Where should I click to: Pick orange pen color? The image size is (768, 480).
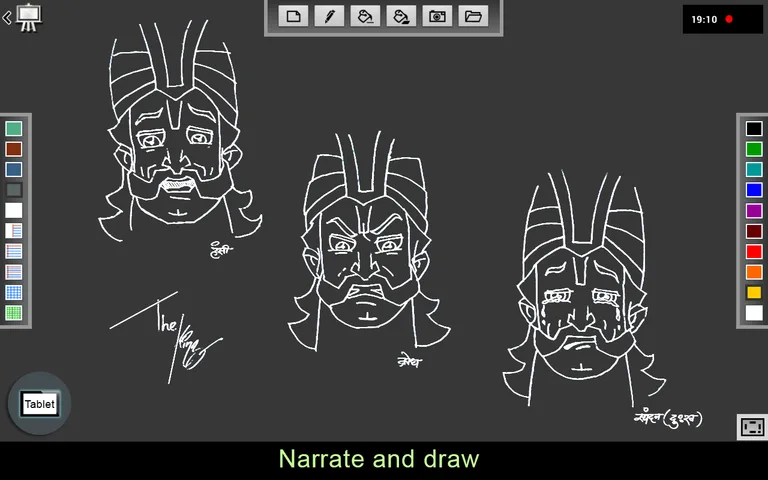[x=754, y=272]
